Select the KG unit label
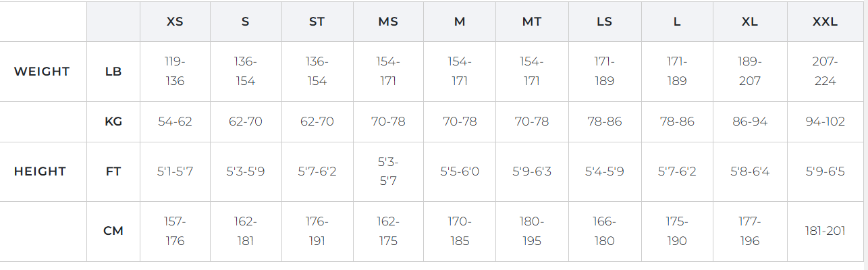The image size is (868, 270). coord(113,122)
